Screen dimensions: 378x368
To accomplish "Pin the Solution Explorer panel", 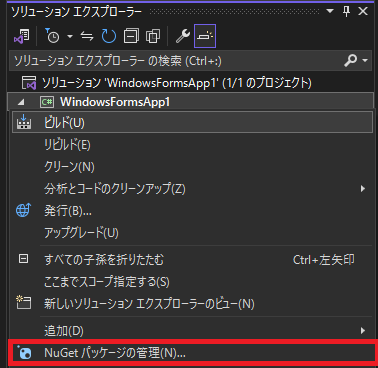I will tap(346, 11).
